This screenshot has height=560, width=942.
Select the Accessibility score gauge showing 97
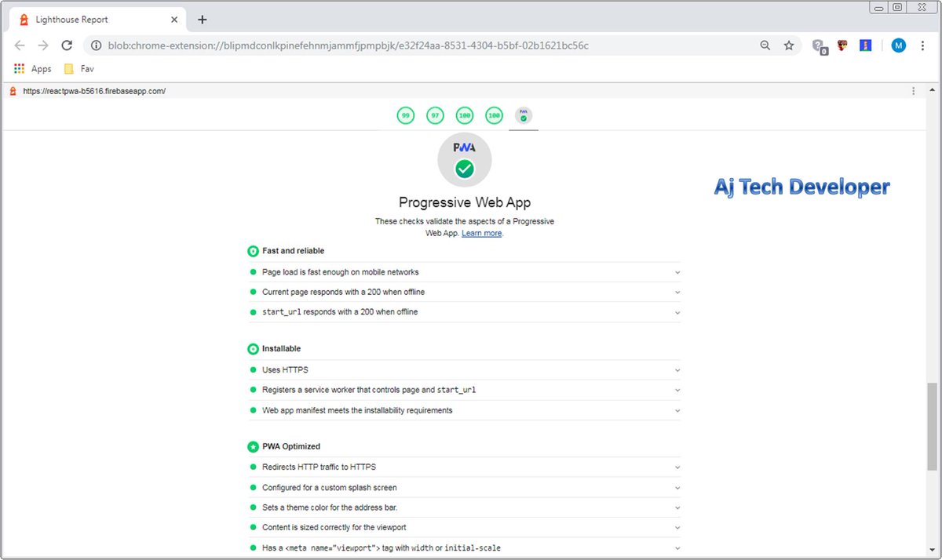point(435,115)
